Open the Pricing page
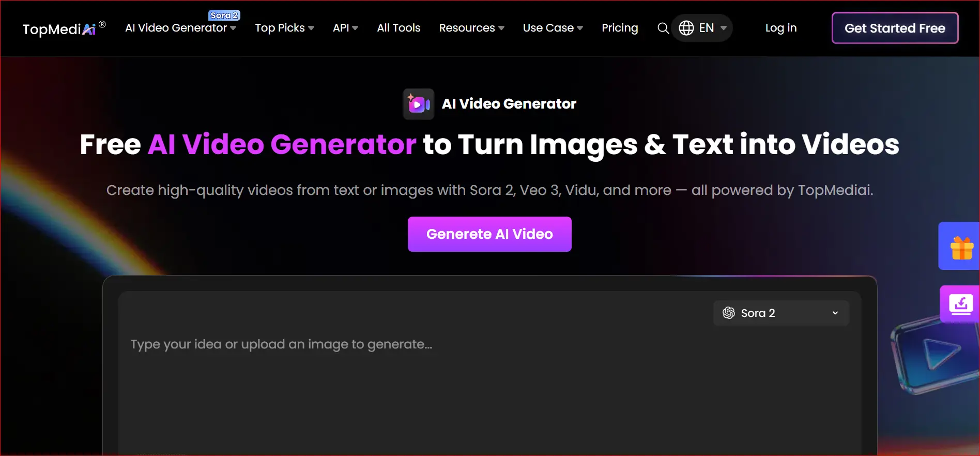980x456 pixels. (620, 28)
